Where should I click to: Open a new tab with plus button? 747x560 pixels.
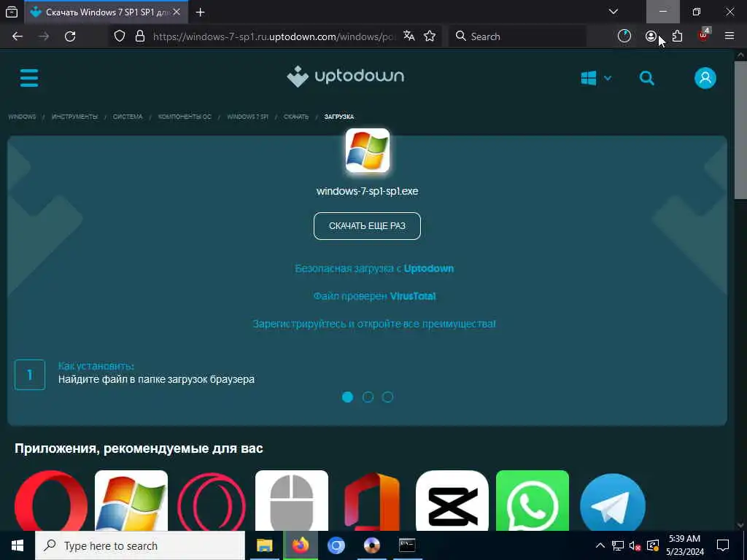[x=200, y=12]
